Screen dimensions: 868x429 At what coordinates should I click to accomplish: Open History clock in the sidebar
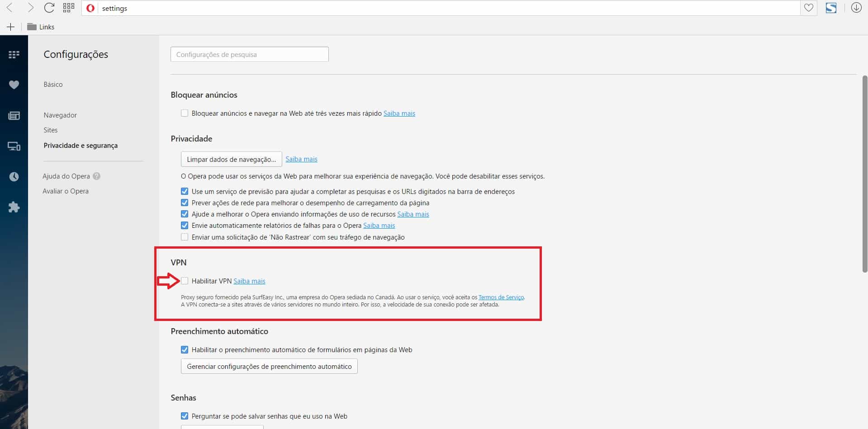[14, 177]
